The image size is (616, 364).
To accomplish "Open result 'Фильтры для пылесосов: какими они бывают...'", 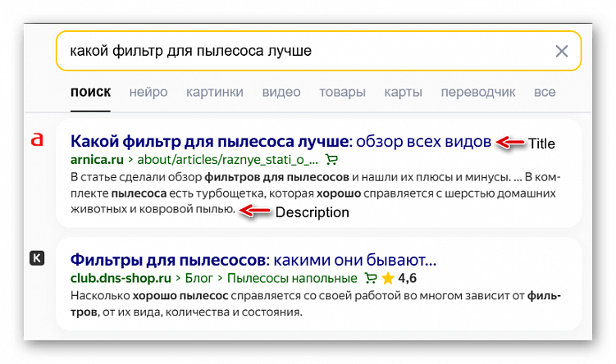I will coord(253,260).
